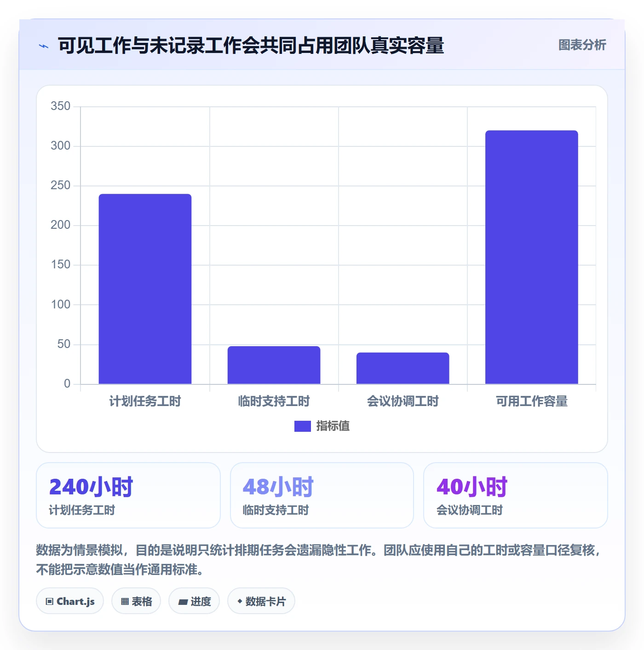Toggle the 指标值 legend color swatch
Image resolution: width=644 pixels, height=650 pixels.
tap(303, 426)
